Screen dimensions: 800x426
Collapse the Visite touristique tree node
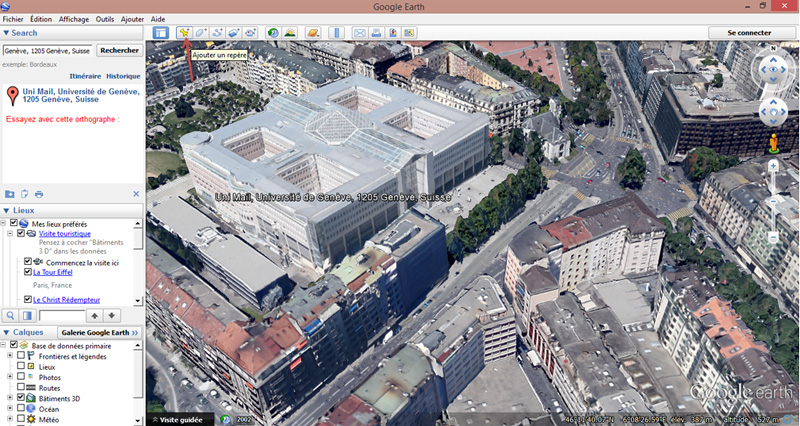10,233
